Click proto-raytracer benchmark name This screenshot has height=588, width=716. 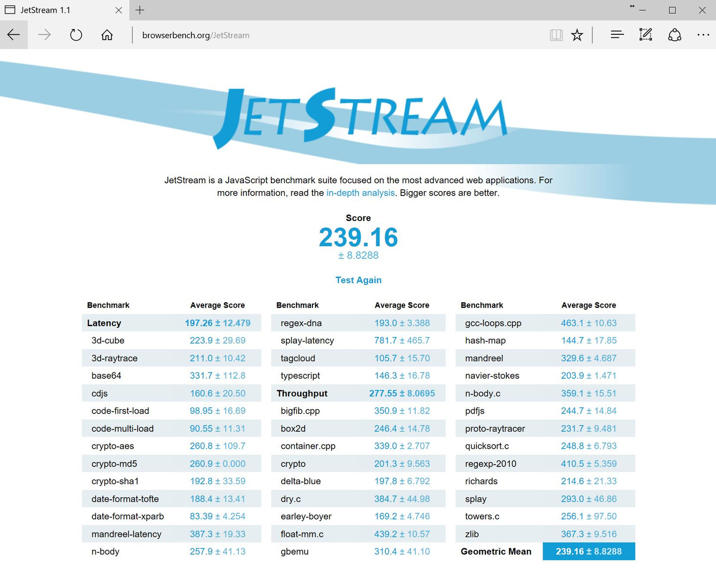coord(495,429)
